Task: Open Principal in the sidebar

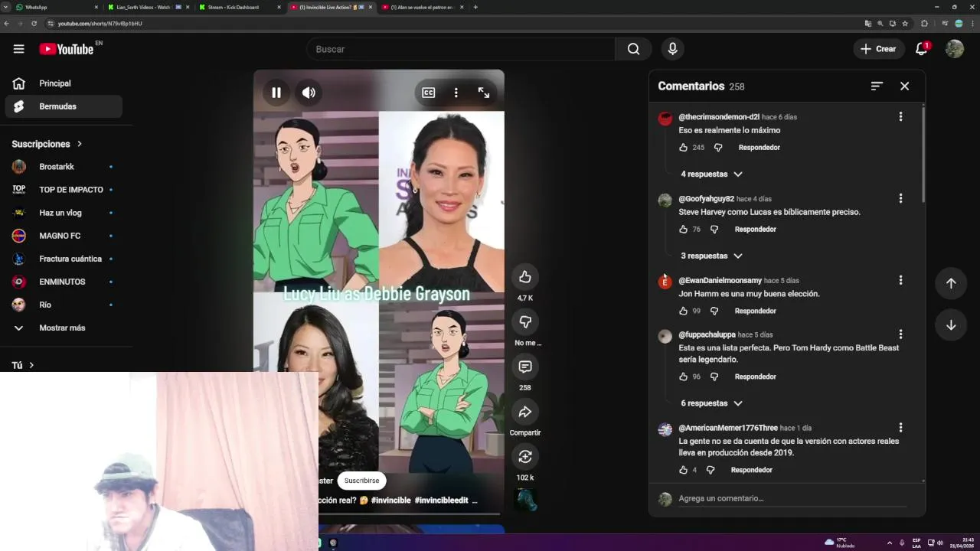Action: [x=64, y=83]
